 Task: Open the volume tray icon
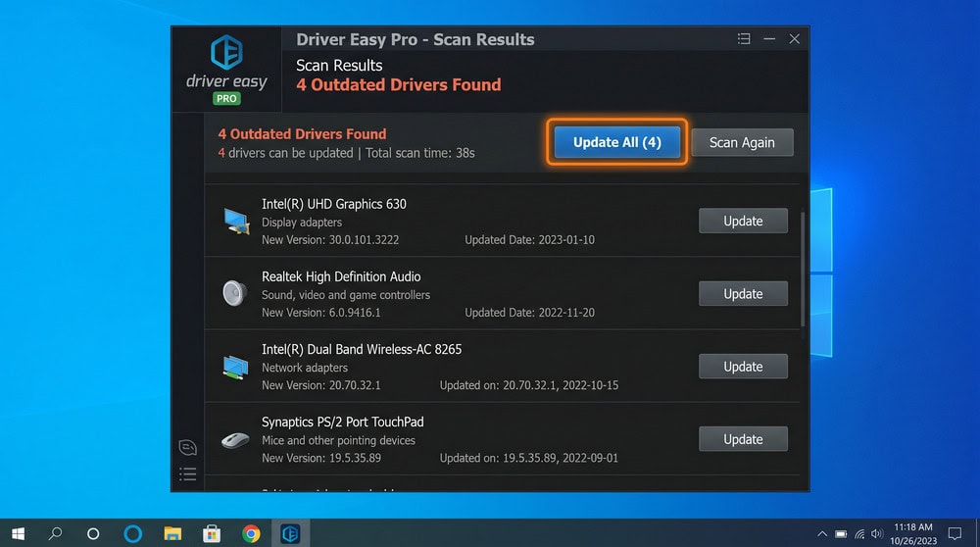click(x=877, y=533)
